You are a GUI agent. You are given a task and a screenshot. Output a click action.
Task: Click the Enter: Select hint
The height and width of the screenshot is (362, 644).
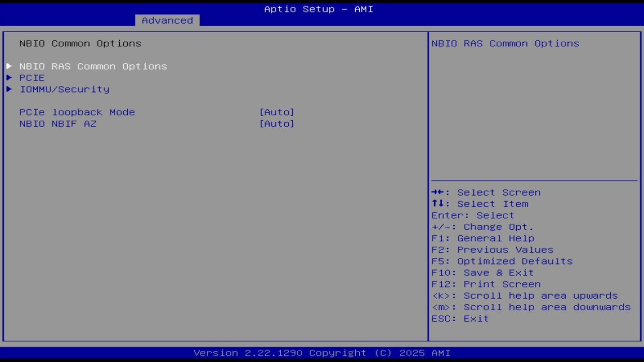473,215
